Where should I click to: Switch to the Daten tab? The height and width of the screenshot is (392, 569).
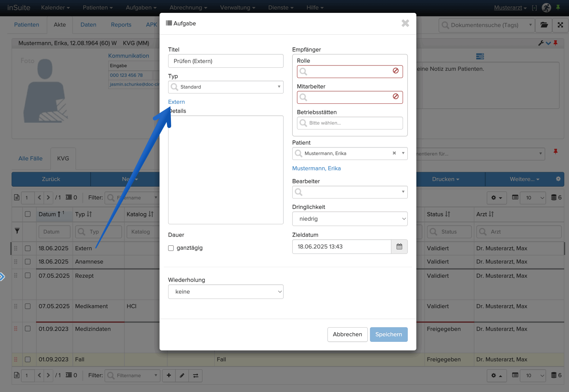click(88, 25)
